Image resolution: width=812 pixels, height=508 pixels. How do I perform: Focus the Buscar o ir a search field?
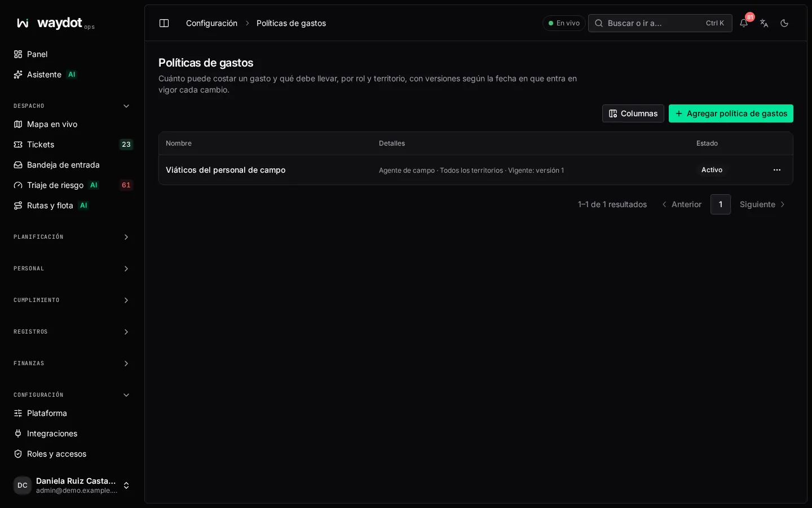click(660, 23)
